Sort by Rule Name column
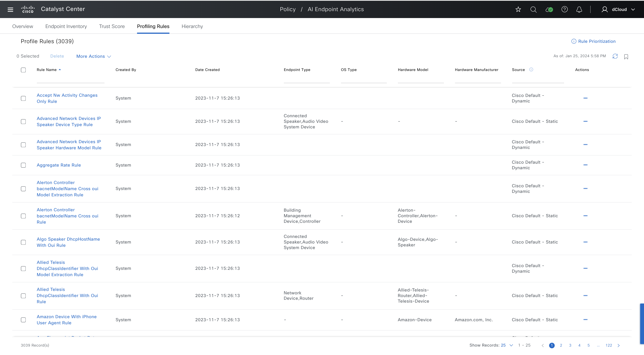 point(48,70)
